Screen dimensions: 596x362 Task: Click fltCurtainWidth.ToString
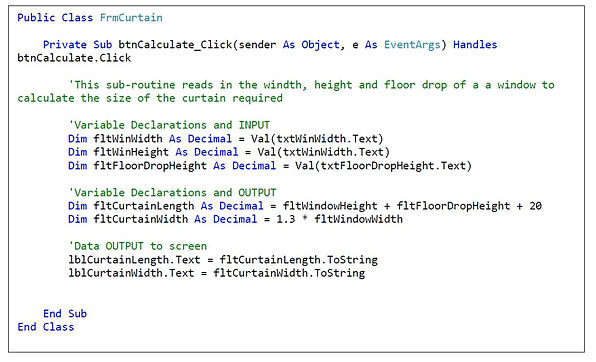289,273
